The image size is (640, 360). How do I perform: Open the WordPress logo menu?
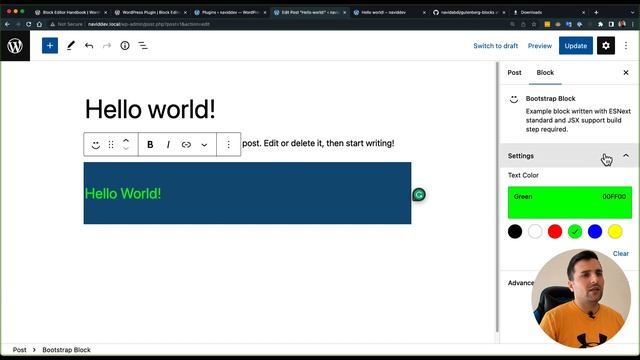pyautogui.click(x=15, y=46)
